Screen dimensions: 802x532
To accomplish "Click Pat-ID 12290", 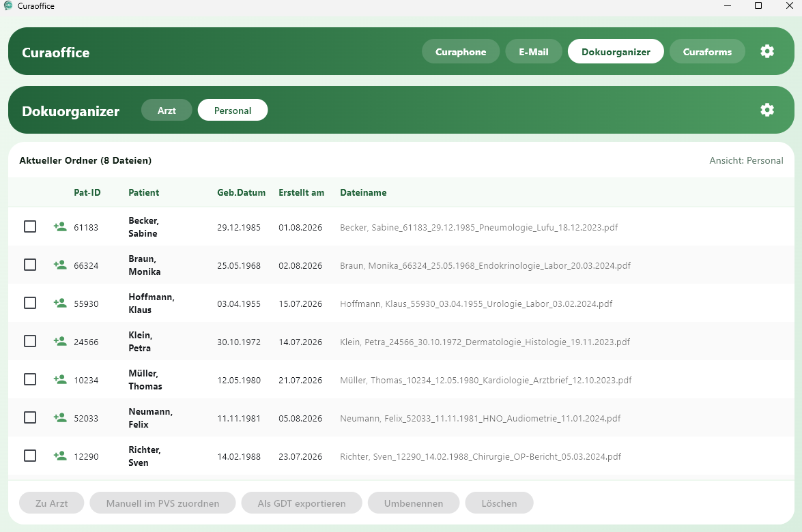I will coord(86,456).
